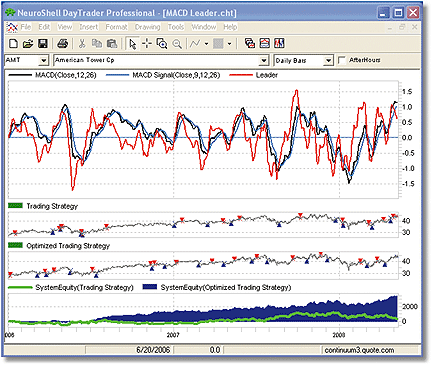Expand line tool dropdown arrow
This screenshot has width=432, height=366.
point(206,44)
